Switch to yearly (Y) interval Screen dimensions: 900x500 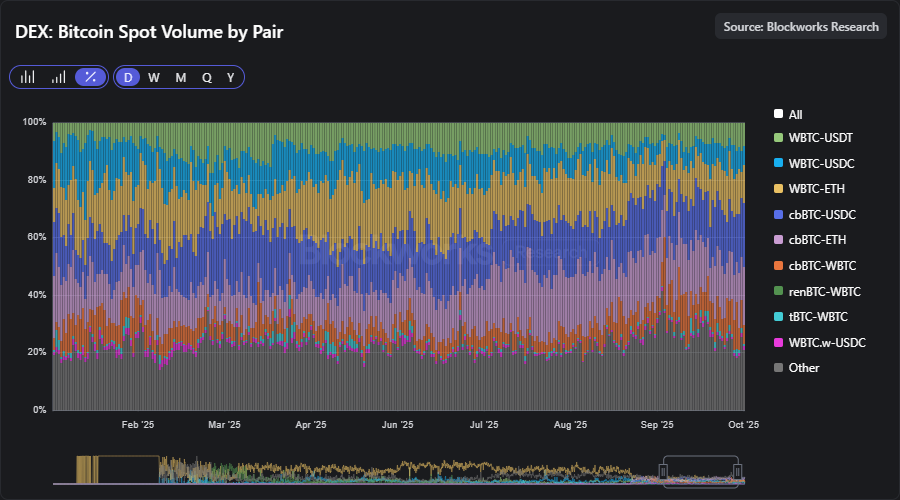(x=231, y=77)
